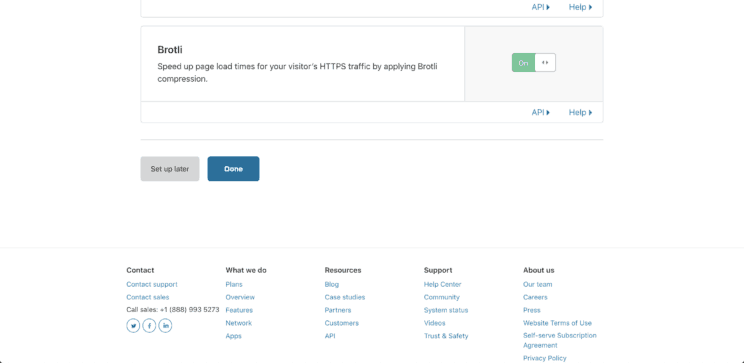Open the Trust & Safety link

pos(446,335)
